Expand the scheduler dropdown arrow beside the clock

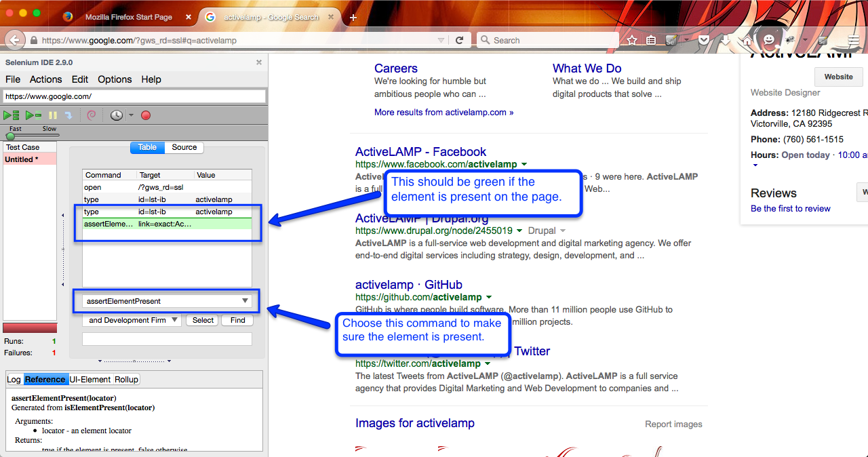coord(131,115)
